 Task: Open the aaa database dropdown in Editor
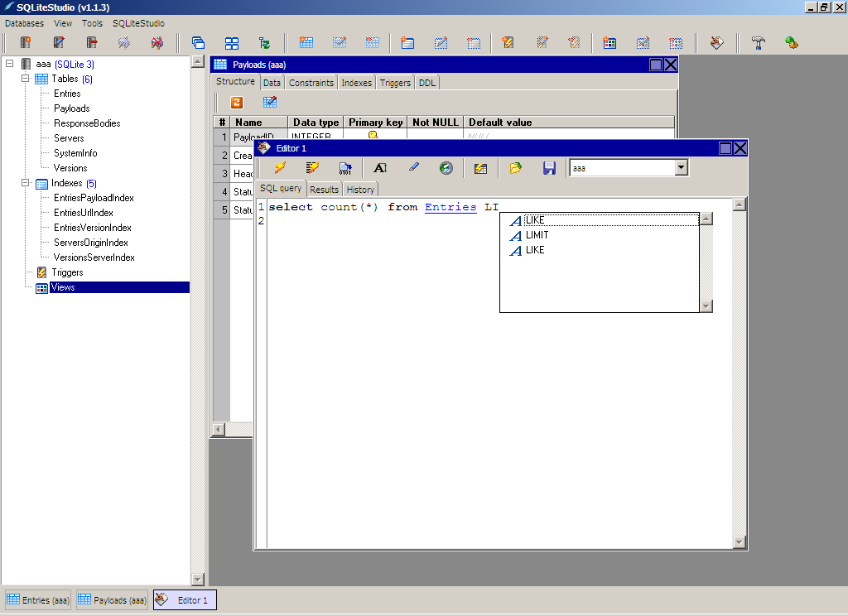tap(681, 168)
